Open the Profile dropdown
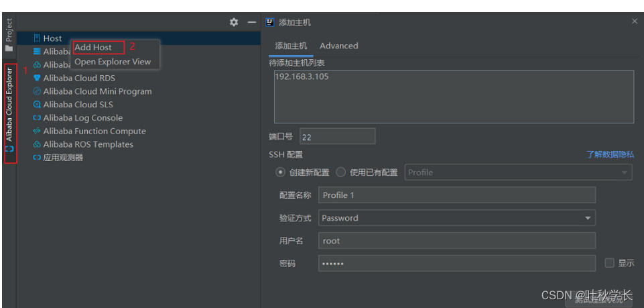 pos(518,172)
